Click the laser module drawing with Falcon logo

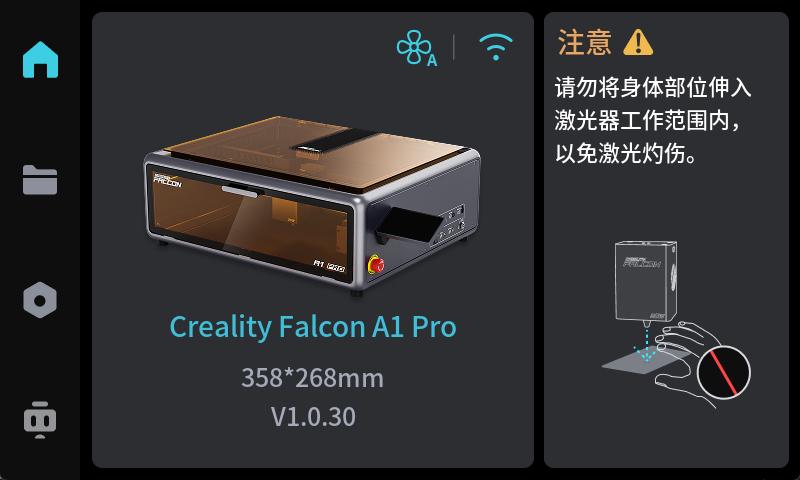click(x=646, y=281)
